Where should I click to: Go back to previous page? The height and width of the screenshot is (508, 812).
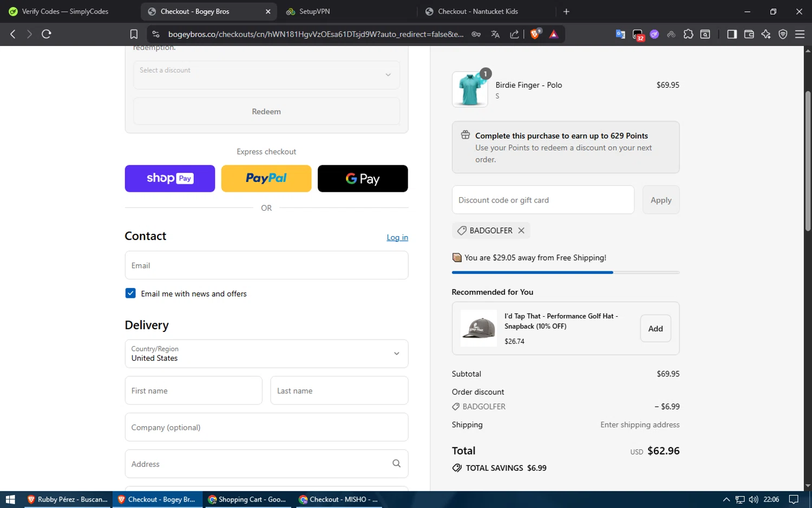[13, 34]
